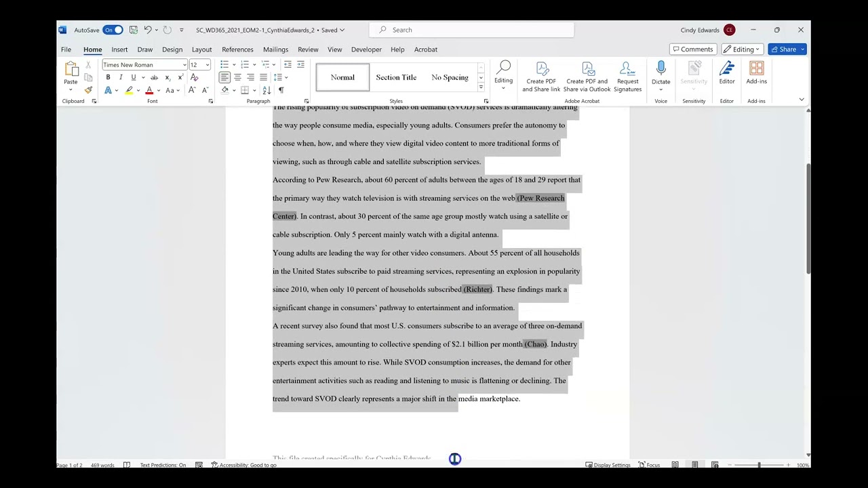The height and width of the screenshot is (488, 868).
Task: Open the Review tab
Action: click(x=308, y=49)
